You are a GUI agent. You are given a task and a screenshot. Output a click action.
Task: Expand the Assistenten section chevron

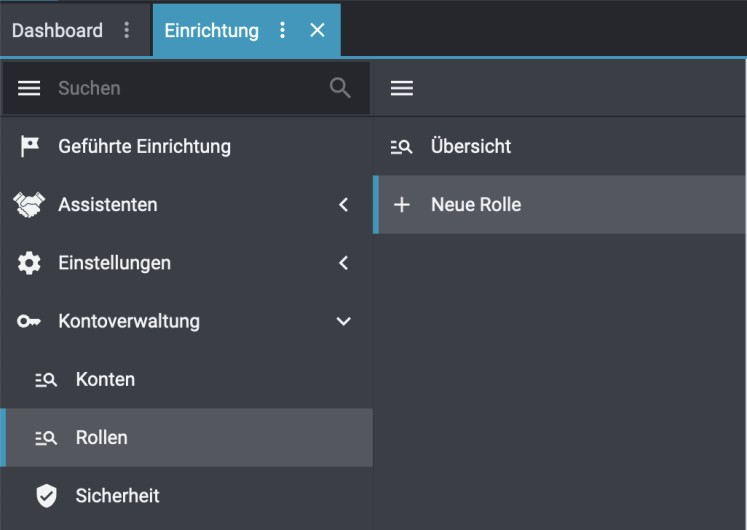344,205
